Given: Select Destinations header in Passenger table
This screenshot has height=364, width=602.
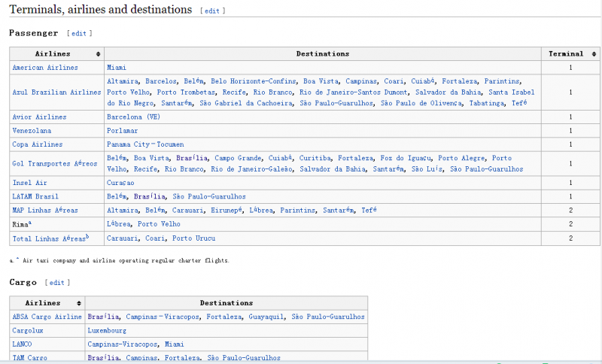Looking at the screenshot, I should point(323,54).
